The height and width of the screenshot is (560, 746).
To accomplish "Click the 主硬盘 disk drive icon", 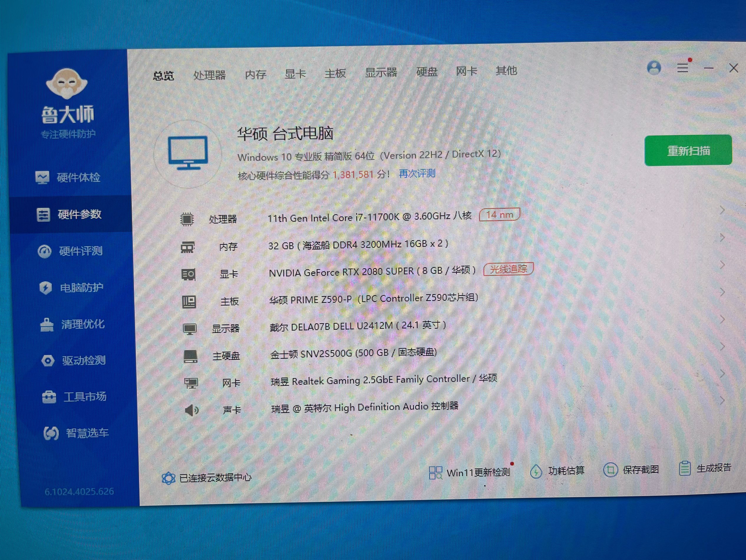I will pyautogui.click(x=190, y=356).
